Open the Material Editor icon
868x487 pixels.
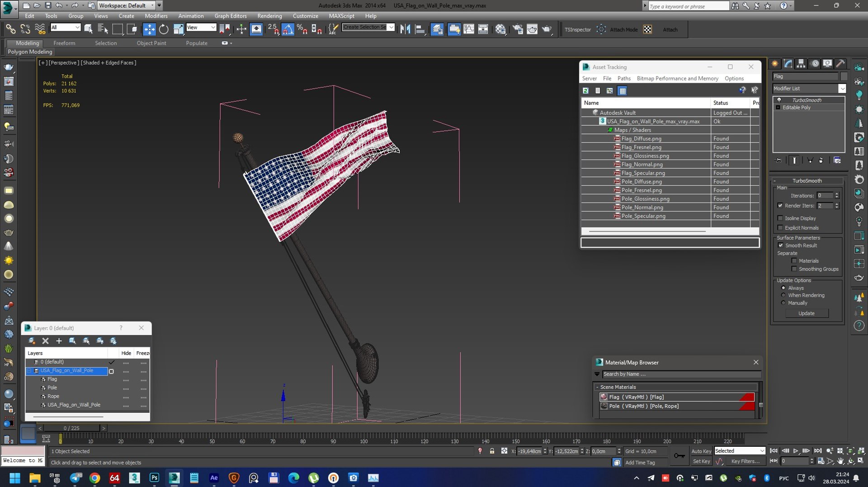(x=500, y=29)
